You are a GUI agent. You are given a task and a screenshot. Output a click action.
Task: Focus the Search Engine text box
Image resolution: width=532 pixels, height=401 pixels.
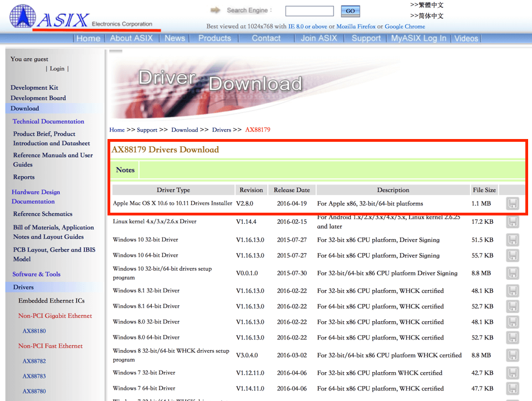[309, 11]
